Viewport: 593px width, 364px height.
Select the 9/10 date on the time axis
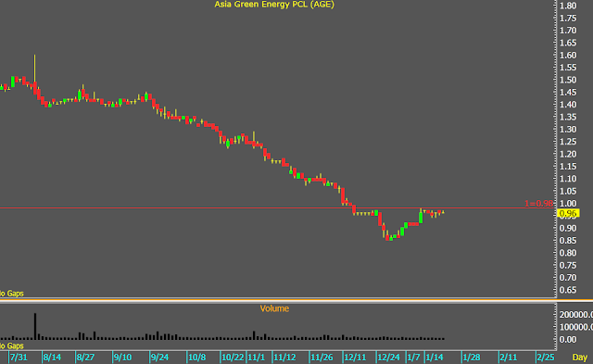pos(123,358)
